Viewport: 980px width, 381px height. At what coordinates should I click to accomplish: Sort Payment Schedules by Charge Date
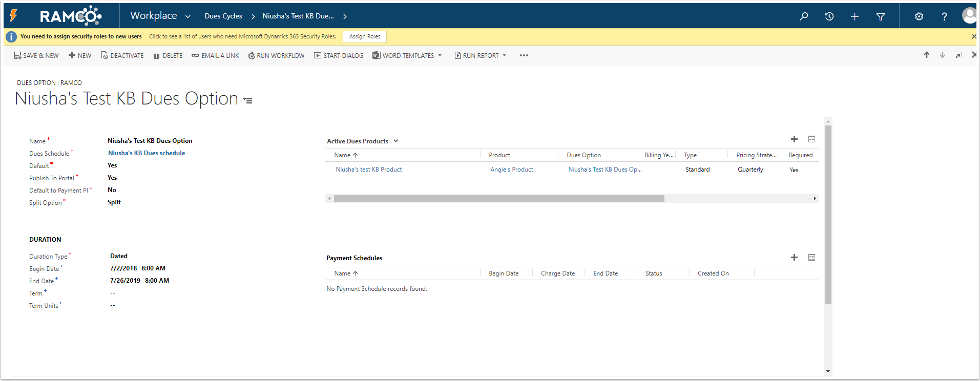coord(558,273)
